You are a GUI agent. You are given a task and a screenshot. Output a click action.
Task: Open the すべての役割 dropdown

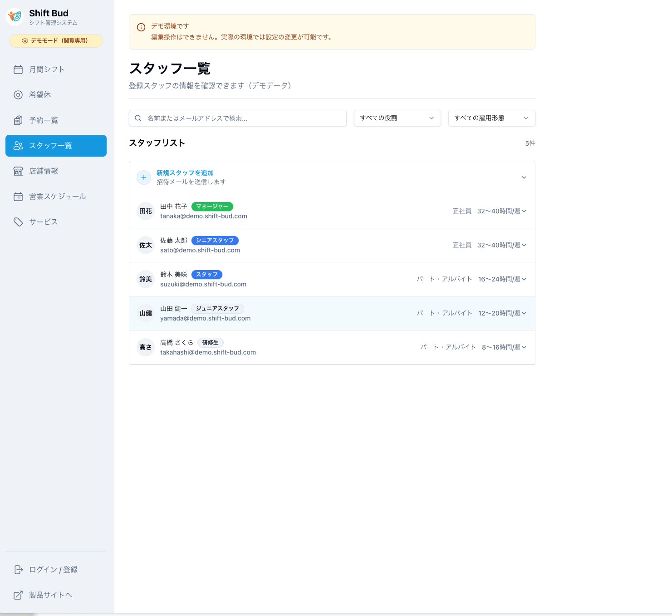click(397, 118)
